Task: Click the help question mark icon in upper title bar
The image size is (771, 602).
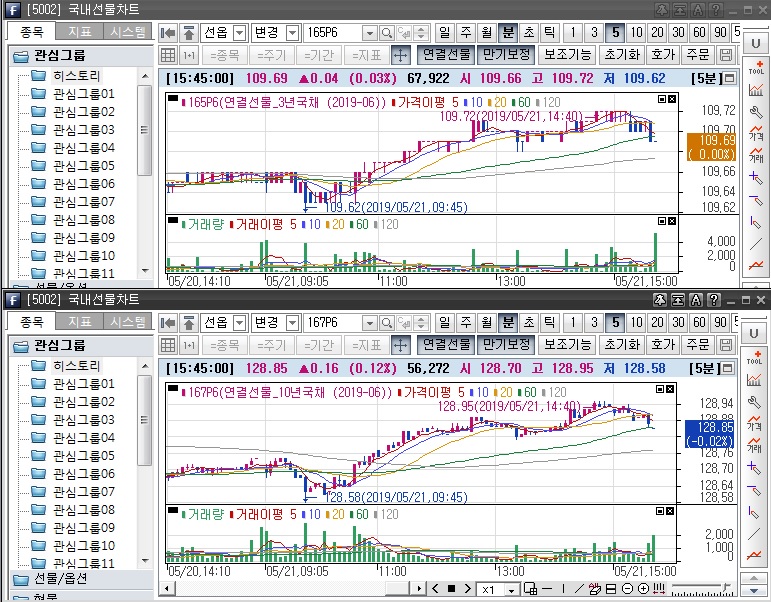Action: pyautogui.click(x=714, y=9)
